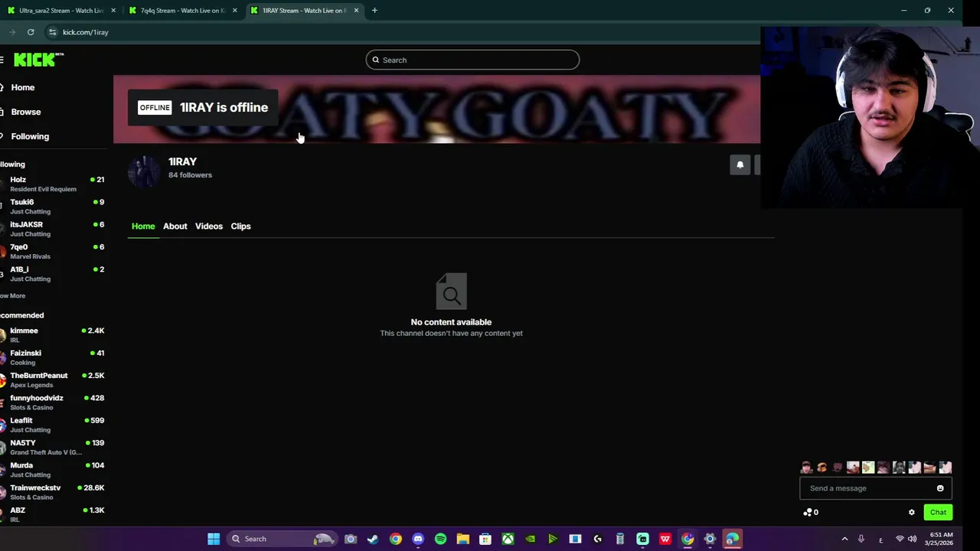This screenshot has height=551, width=980.
Task: Open Discord from the taskbar
Action: [418, 539]
